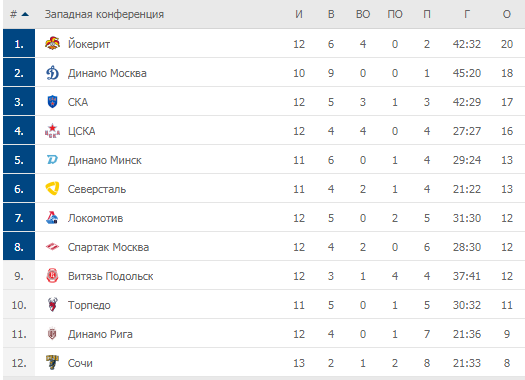Sort by И games played header
525x380 pixels.
point(299,14)
